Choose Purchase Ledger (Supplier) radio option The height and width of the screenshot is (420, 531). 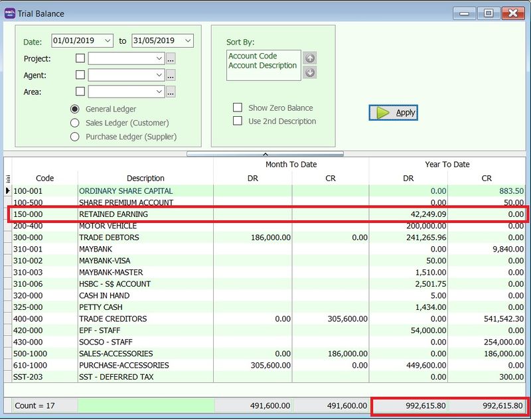(x=75, y=137)
